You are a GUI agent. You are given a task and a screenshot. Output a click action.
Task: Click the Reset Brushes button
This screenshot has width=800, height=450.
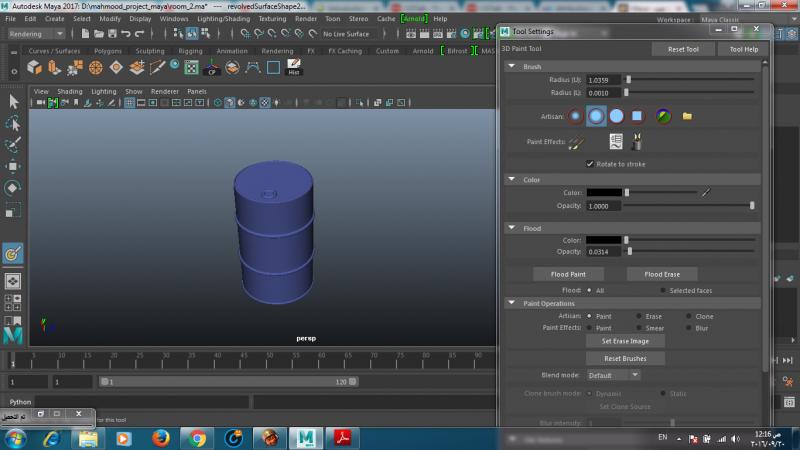625,358
